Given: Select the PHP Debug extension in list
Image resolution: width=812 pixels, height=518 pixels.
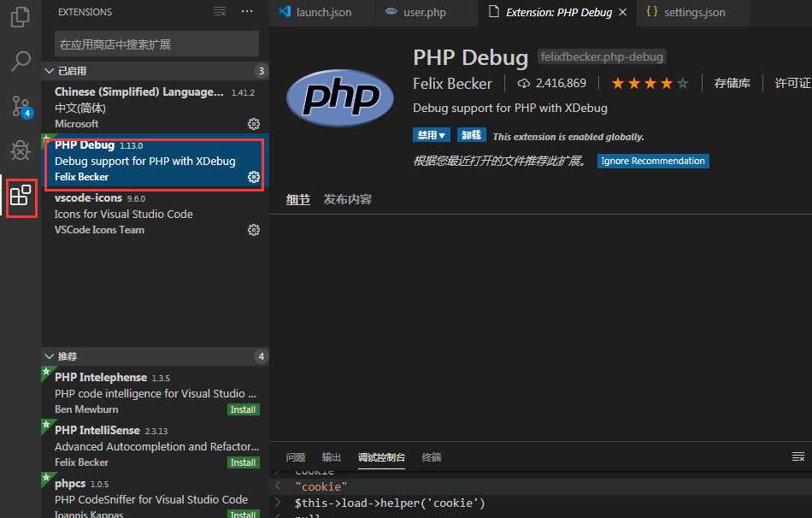Looking at the screenshot, I should click(x=156, y=161).
